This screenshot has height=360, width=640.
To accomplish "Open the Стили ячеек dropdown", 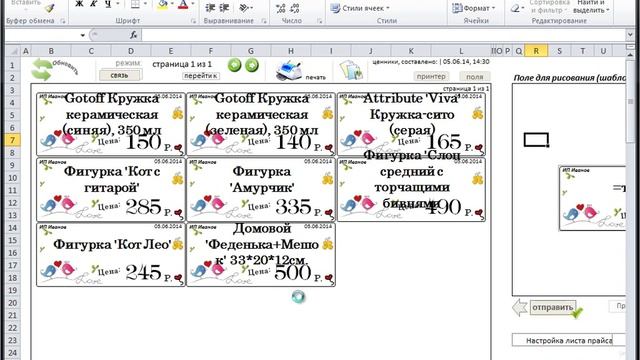I will (360, 8).
